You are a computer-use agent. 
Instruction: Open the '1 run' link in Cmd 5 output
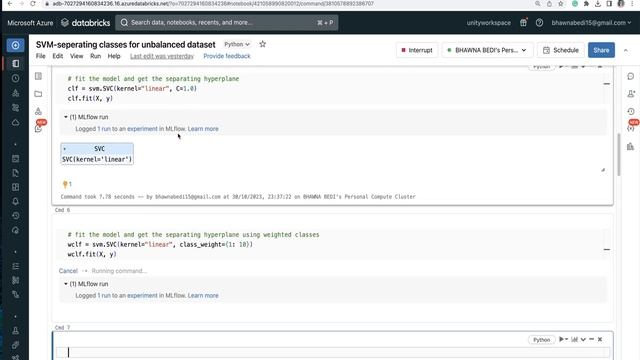coord(104,129)
